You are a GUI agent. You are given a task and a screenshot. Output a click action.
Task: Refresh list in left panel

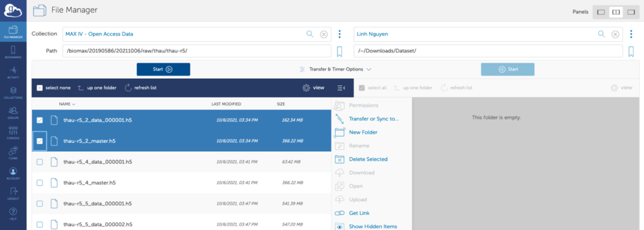click(x=140, y=88)
